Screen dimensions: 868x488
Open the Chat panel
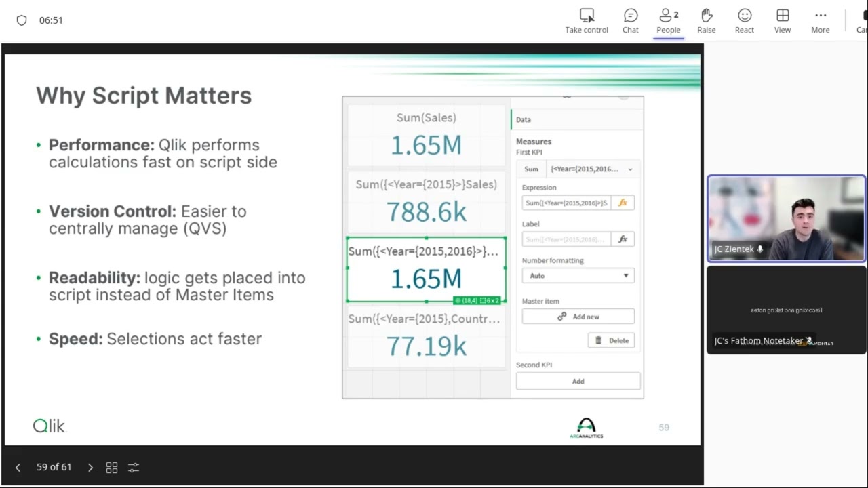pos(631,21)
